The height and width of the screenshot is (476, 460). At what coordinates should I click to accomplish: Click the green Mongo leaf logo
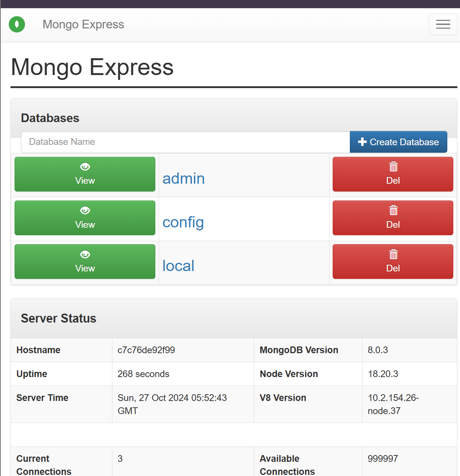[17, 25]
